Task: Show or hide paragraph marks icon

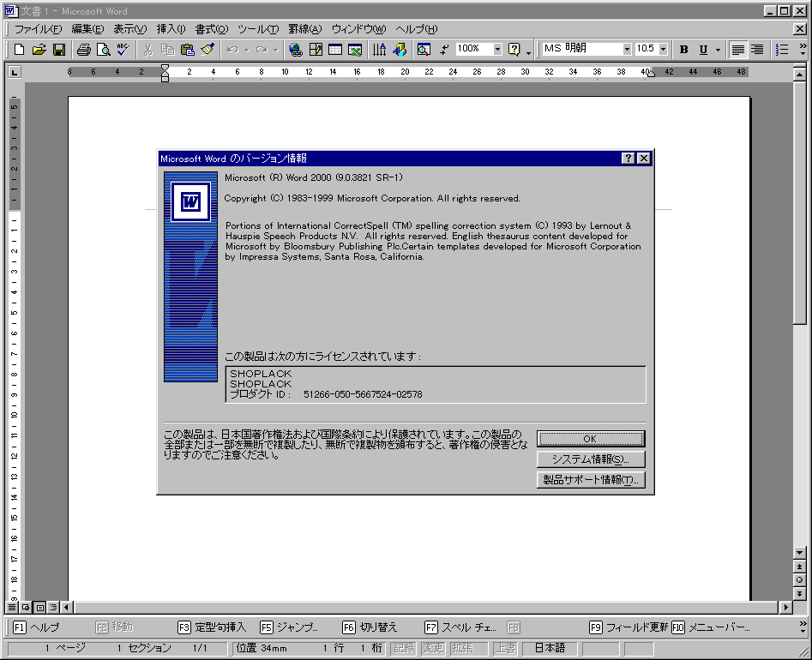Action: (444, 49)
